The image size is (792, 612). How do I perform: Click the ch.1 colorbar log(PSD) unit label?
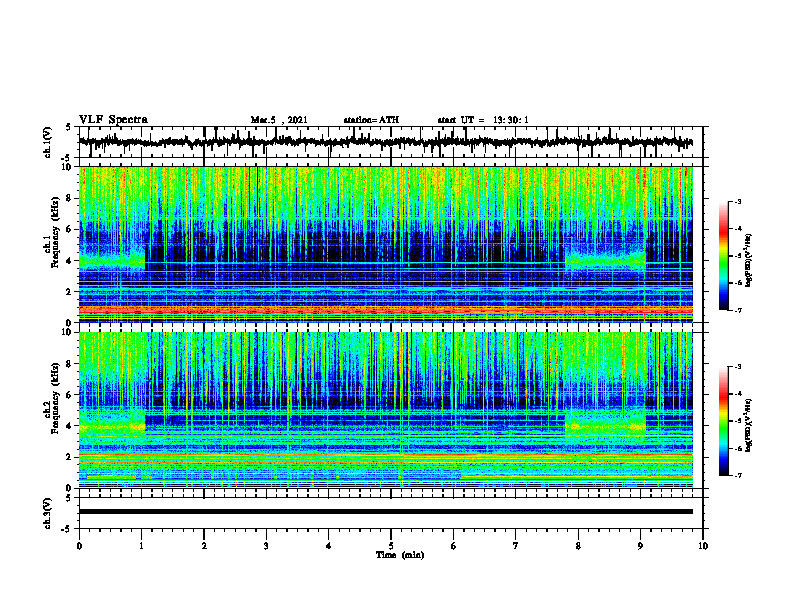[749, 261]
